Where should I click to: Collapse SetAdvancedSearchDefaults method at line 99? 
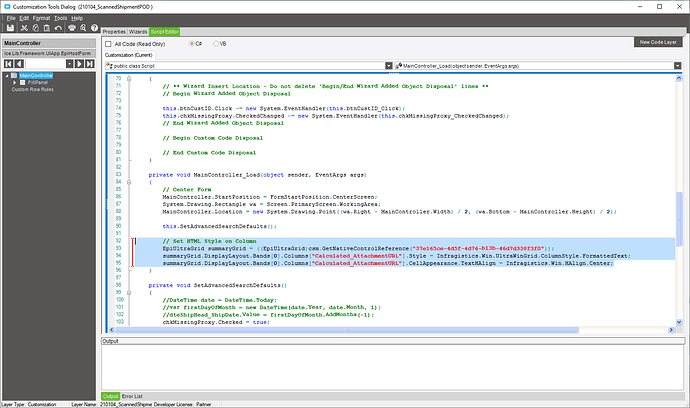click(129, 292)
